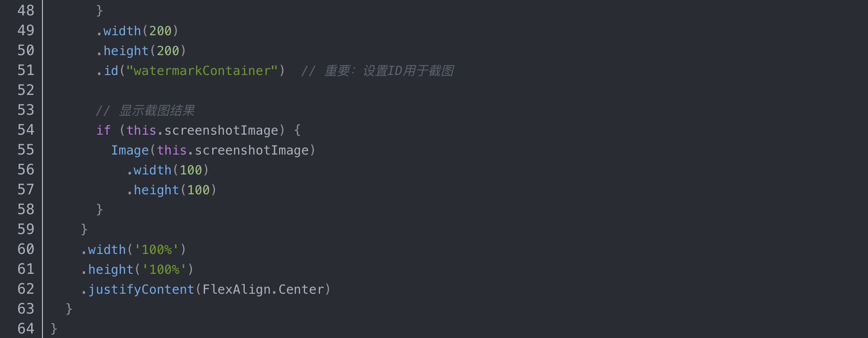Click the Image component name
This screenshot has width=868, height=338.
click(130, 150)
